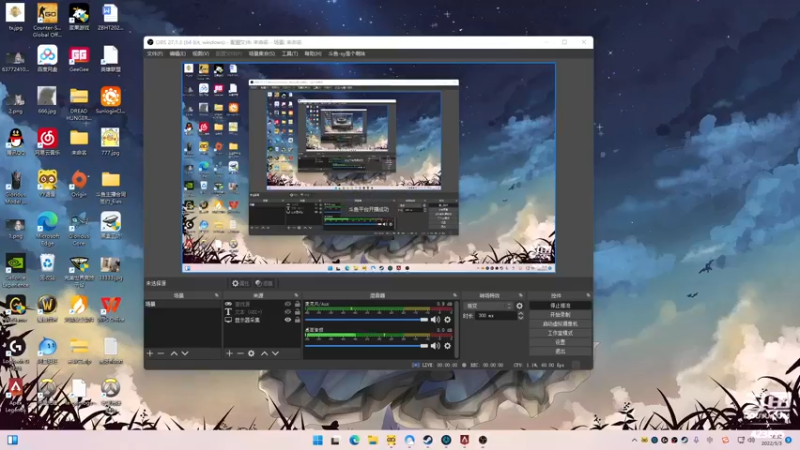Viewport: 800px width, 450px height.
Task: Toggle visibility eye of gamepad-icon source
Action: coord(288,304)
